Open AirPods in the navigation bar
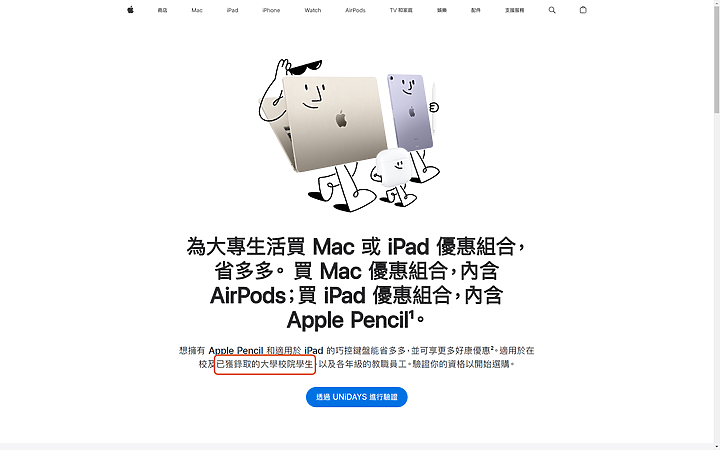 [355, 10]
